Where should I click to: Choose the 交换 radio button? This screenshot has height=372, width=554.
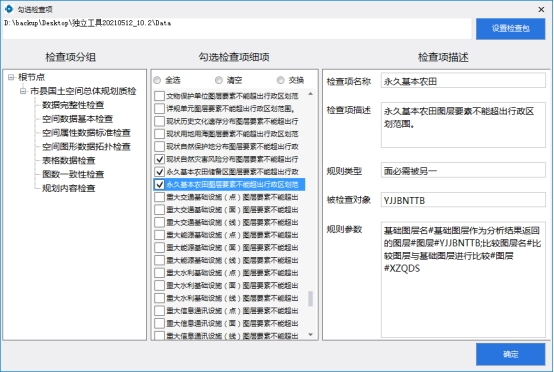[281, 80]
